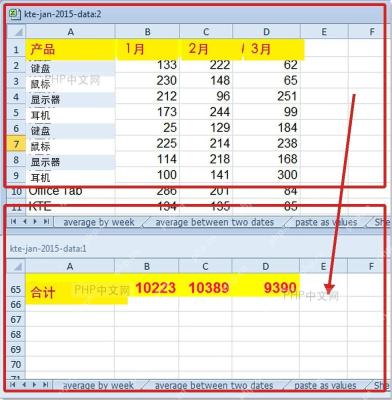Click cell with value 251
Viewport: 392px width, 400px height.
click(266, 97)
